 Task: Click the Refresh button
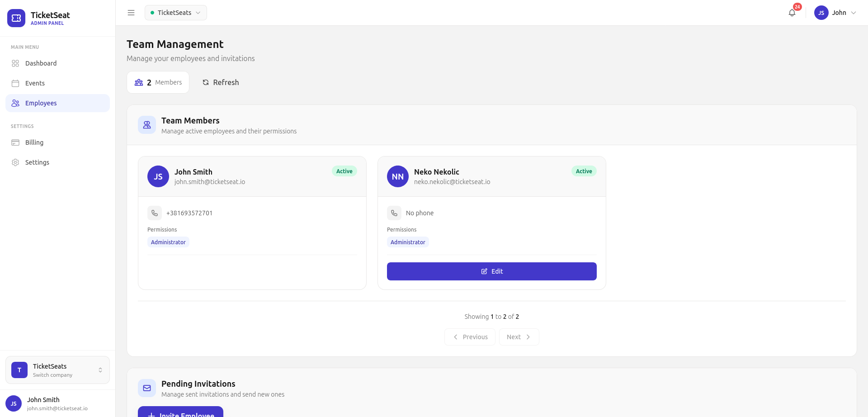coord(221,82)
